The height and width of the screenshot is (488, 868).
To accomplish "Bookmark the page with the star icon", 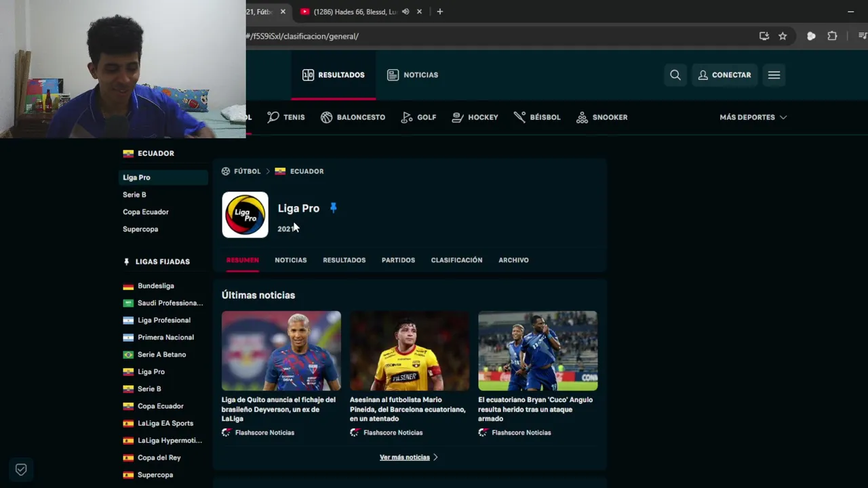I will point(783,36).
